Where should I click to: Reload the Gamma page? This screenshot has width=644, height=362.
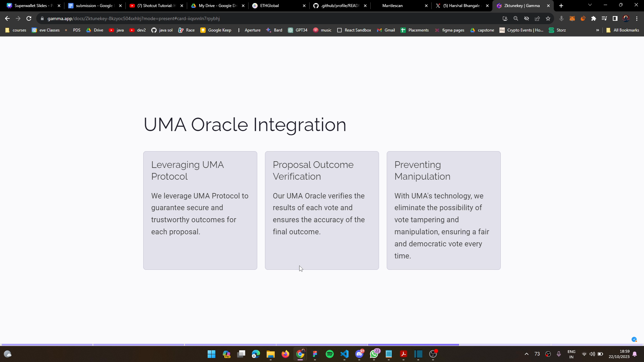[29, 18]
